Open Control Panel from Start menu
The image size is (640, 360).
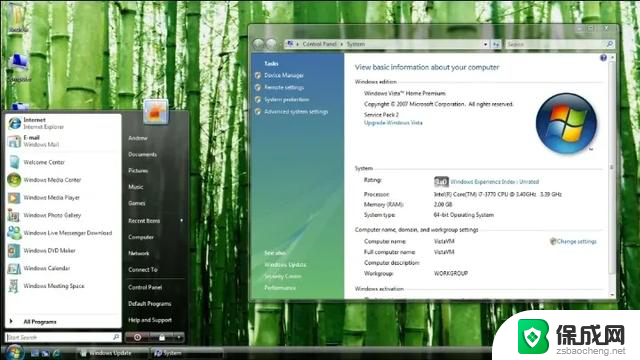(145, 287)
